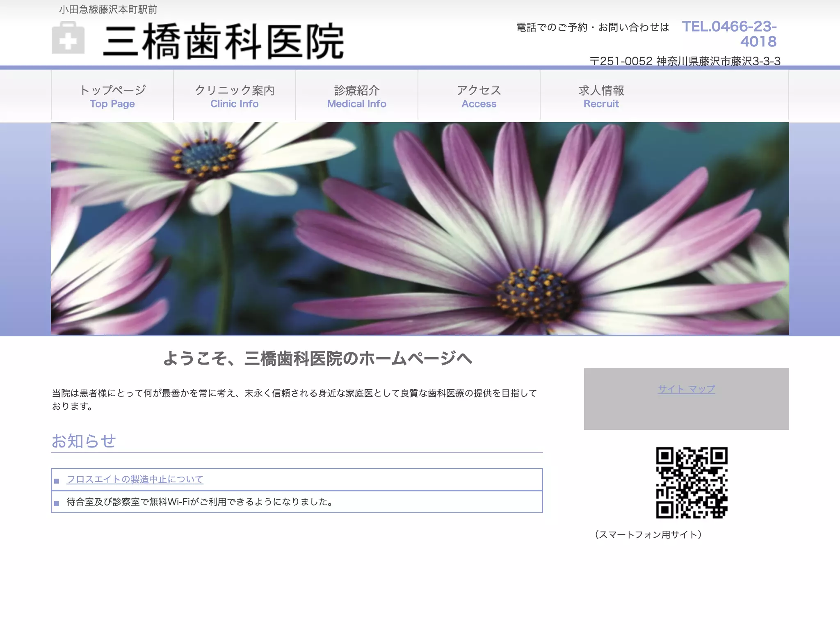
Task: Click the 〒251-0052 address text
Action: (x=685, y=61)
